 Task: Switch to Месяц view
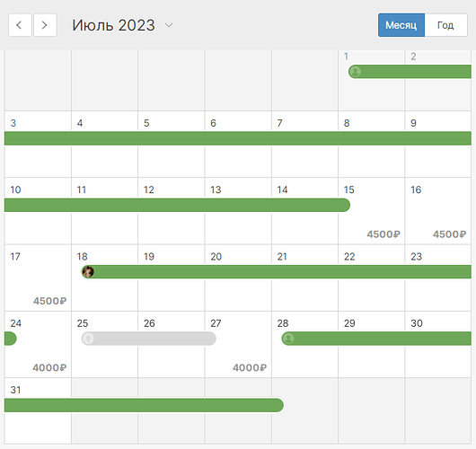pyautogui.click(x=401, y=25)
